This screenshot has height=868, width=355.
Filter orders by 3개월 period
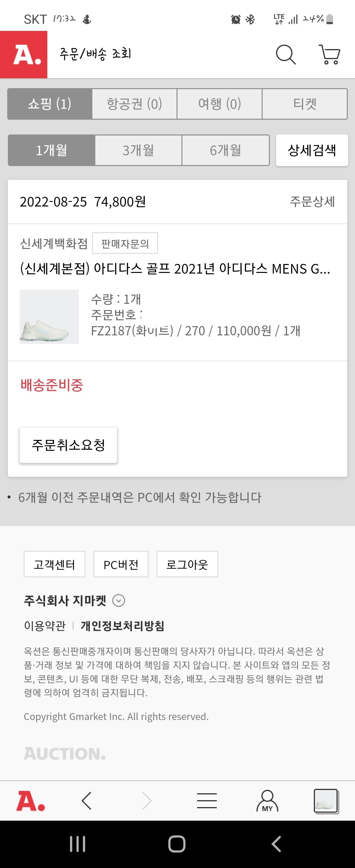pos(138,150)
